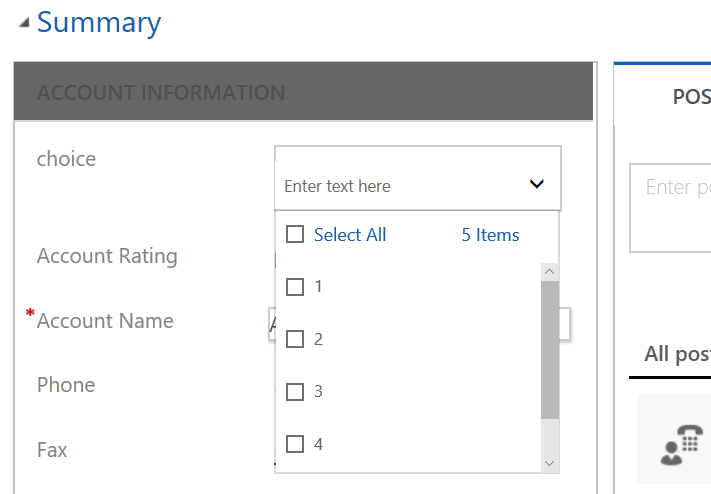Check the box for option 1
The height and width of the screenshot is (494, 711).
pyautogui.click(x=295, y=287)
